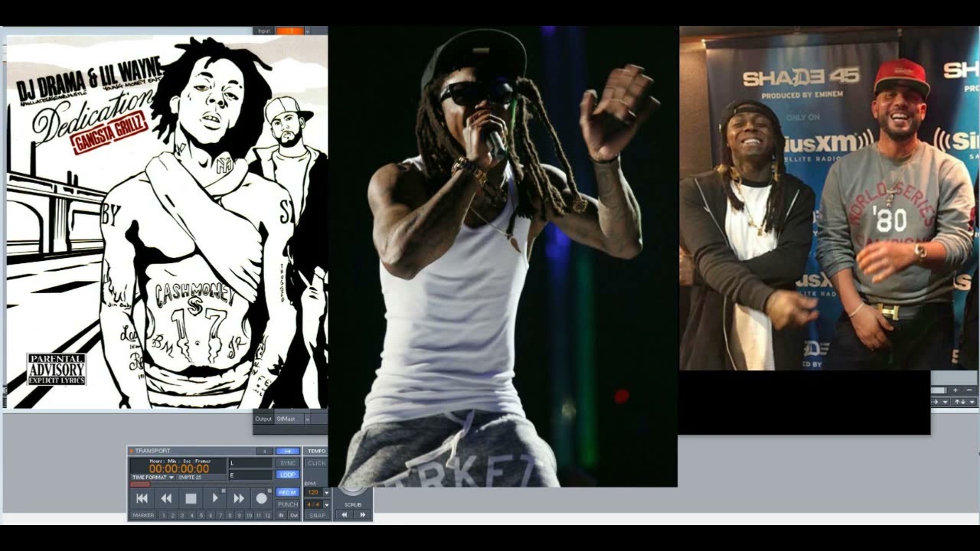
Task: Click the up-down arrows vertical zoom icon
Action: click(960, 402)
